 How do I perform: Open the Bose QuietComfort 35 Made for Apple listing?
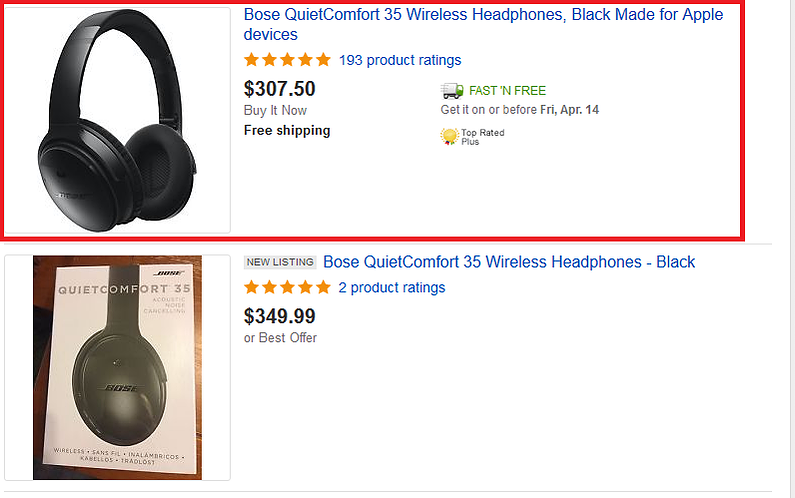click(x=483, y=24)
